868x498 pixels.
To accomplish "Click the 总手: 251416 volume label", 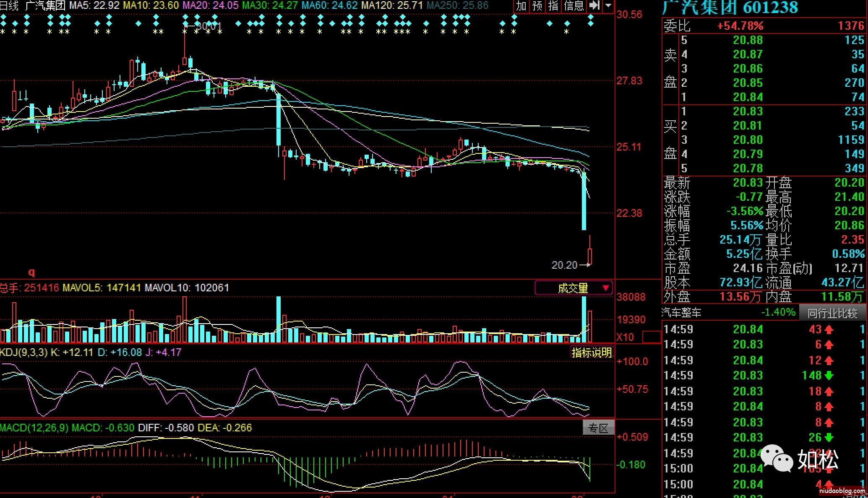I will coord(29,288).
